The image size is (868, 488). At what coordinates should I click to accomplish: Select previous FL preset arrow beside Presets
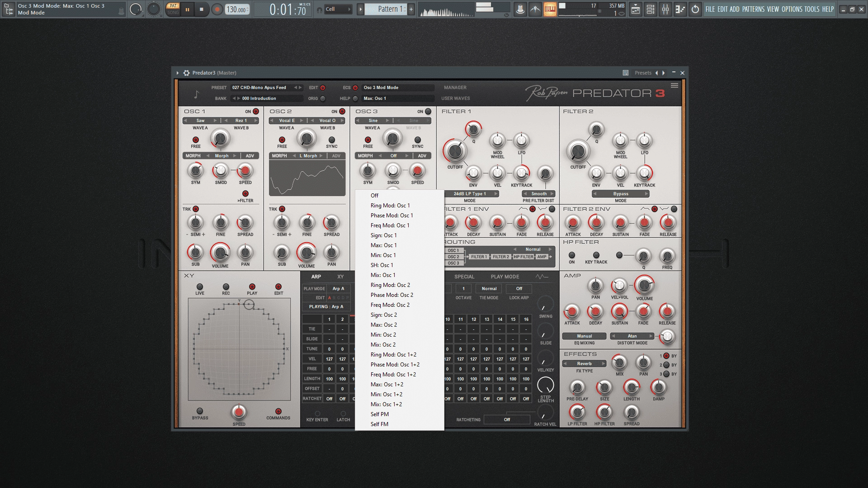coord(656,73)
